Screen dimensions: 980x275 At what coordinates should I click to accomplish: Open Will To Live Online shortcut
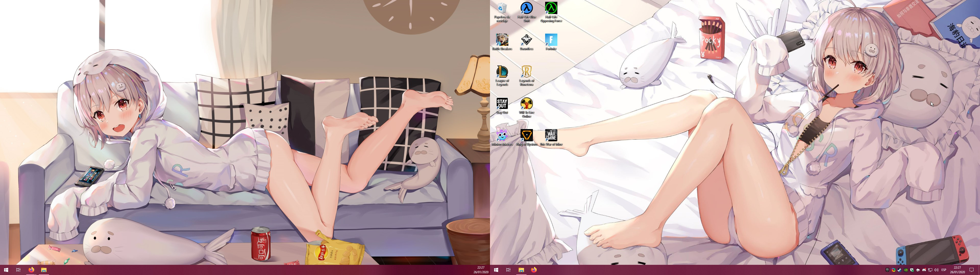click(526, 104)
